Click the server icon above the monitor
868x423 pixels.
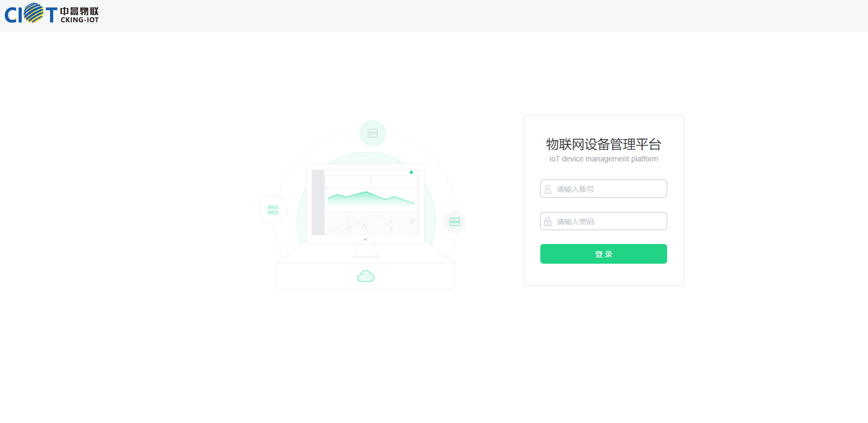[x=372, y=133]
